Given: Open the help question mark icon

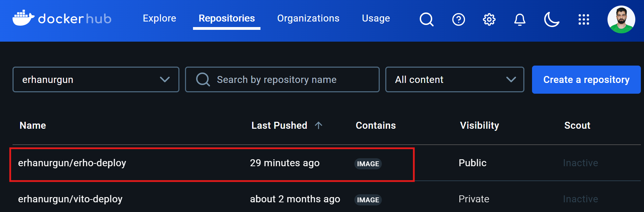Looking at the screenshot, I should click(458, 19).
